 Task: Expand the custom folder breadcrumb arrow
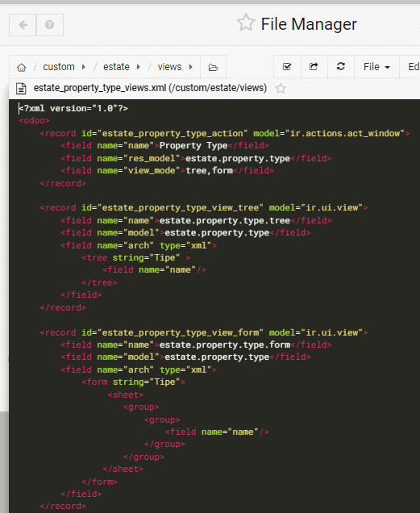tap(83, 67)
